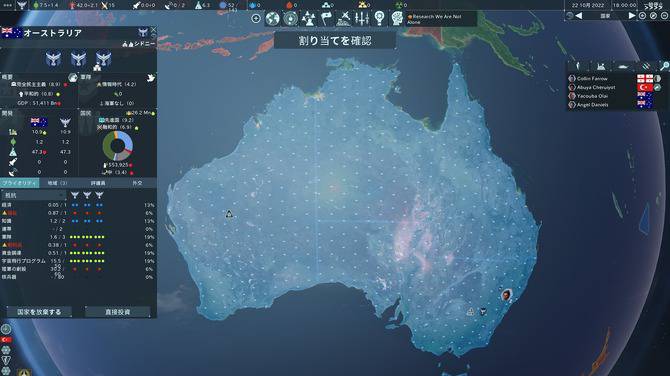Switch to the 地域 (3) tab
This screenshot has width=670, height=376.
coord(58,183)
